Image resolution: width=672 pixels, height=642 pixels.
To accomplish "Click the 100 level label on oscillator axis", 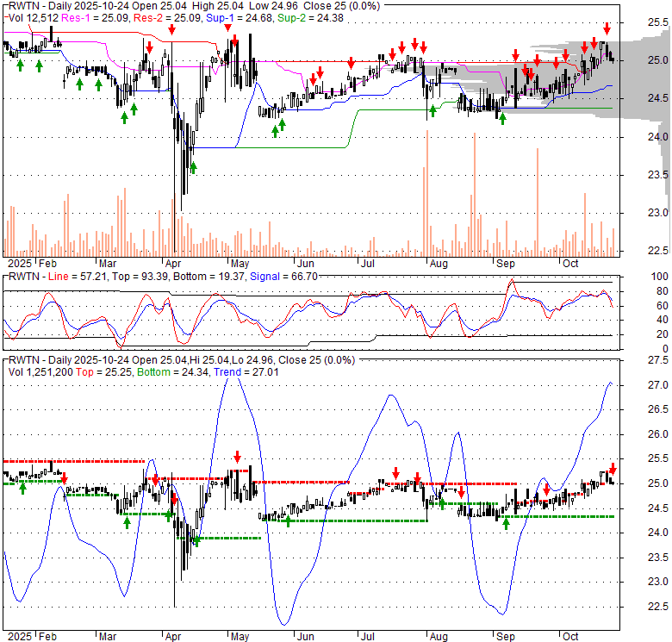I will [x=659, y=277].
